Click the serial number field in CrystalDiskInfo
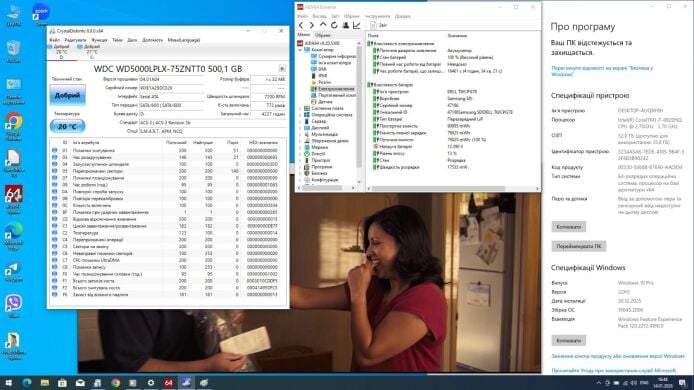 pyautogui.click(x=171, y=88)
